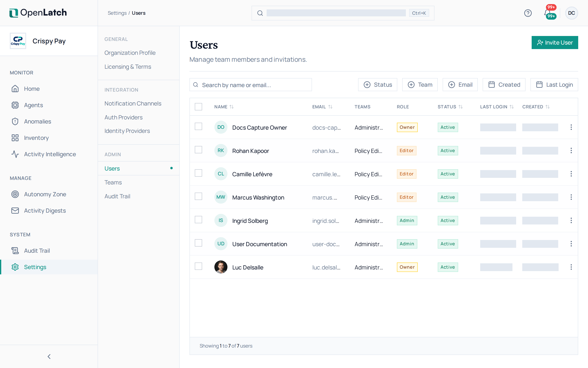Open Auth Providers page

(x=124, y=117)
